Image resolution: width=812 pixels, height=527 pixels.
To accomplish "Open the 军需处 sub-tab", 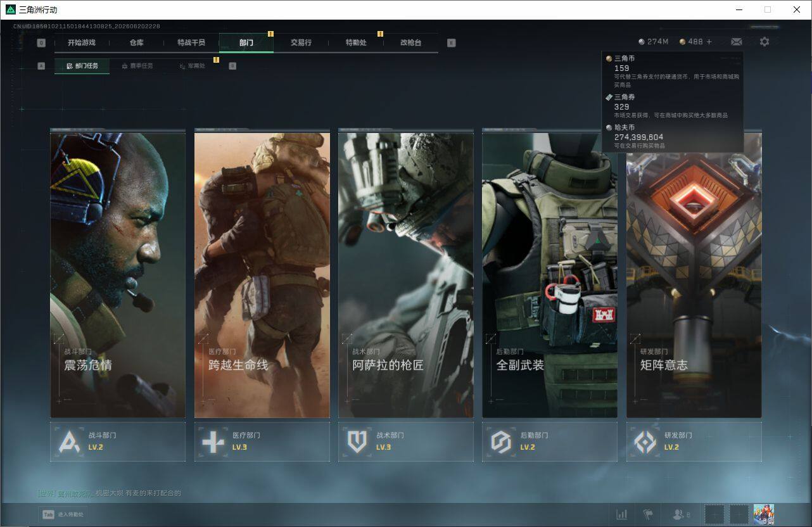I will click(x=191, y=66).
